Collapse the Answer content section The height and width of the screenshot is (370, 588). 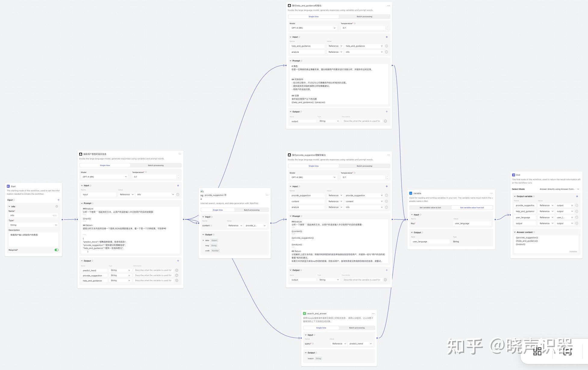(x=515, y=232)
